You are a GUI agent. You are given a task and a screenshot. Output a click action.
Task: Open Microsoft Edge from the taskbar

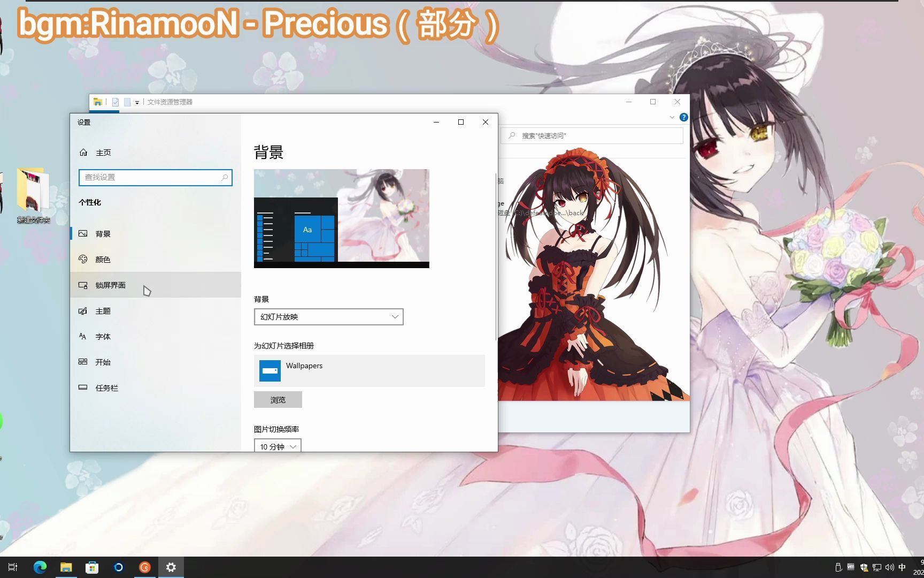(40, 567)
